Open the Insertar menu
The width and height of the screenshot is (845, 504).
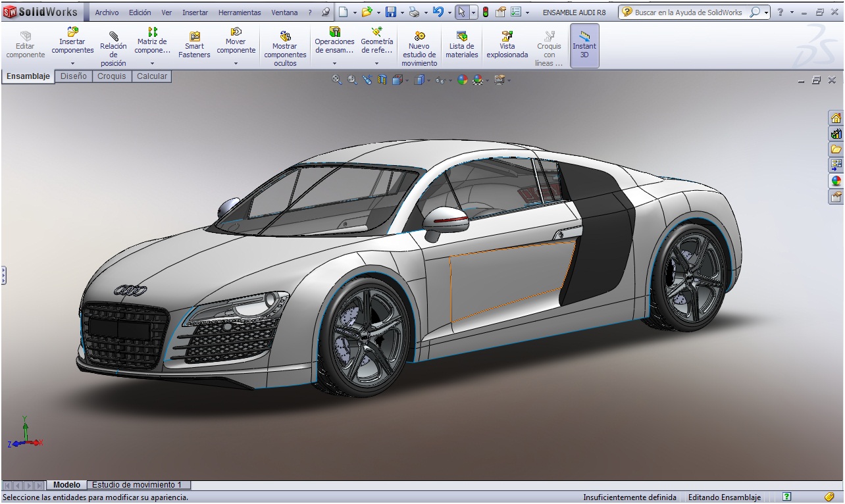pyautogui.click(x=195, y=13)
